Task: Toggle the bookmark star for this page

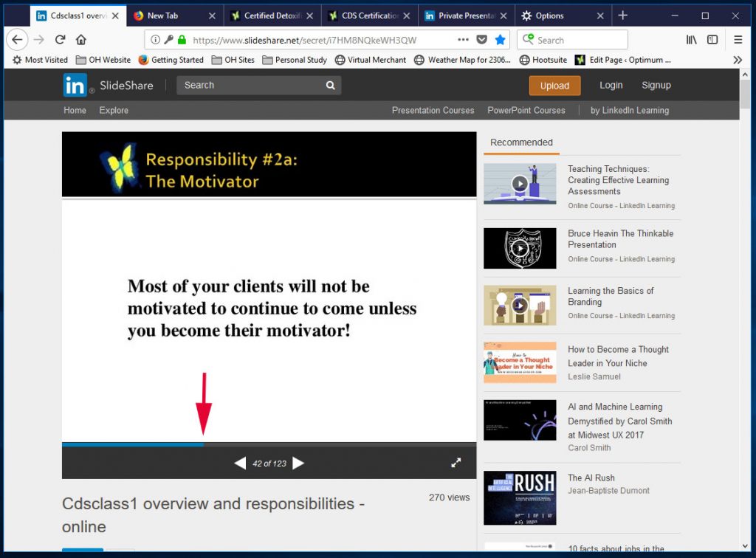Action: [501, 39]
